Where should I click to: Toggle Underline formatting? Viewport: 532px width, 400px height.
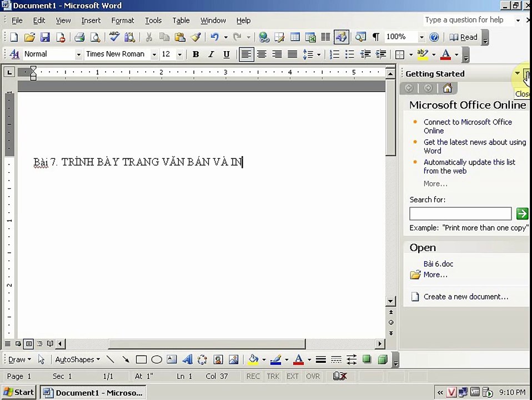pos(227,54)
